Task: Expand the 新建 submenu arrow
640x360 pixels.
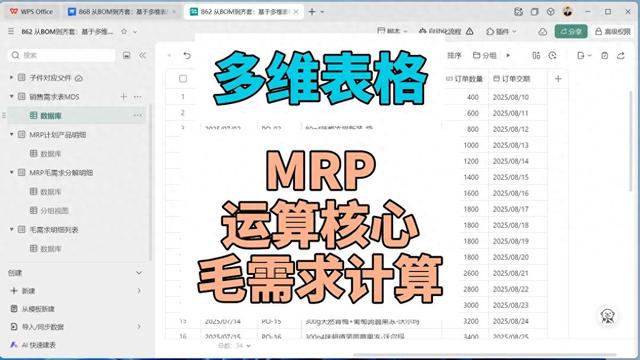Action: point(139,291)
